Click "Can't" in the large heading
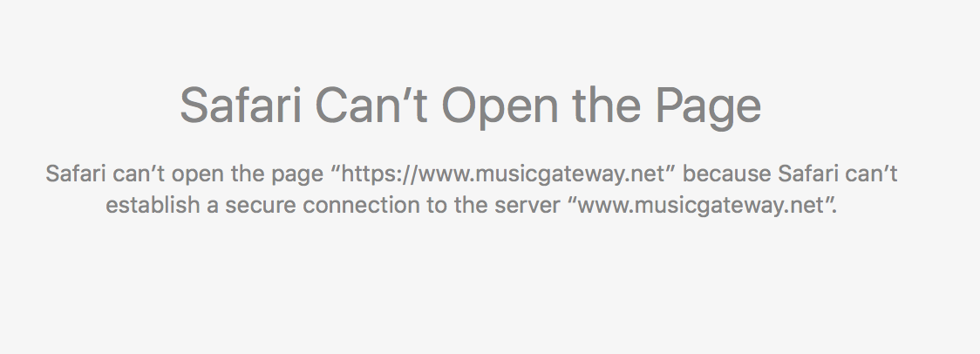The height and width of the screenshot is (354, 980). tap(371, 106)
